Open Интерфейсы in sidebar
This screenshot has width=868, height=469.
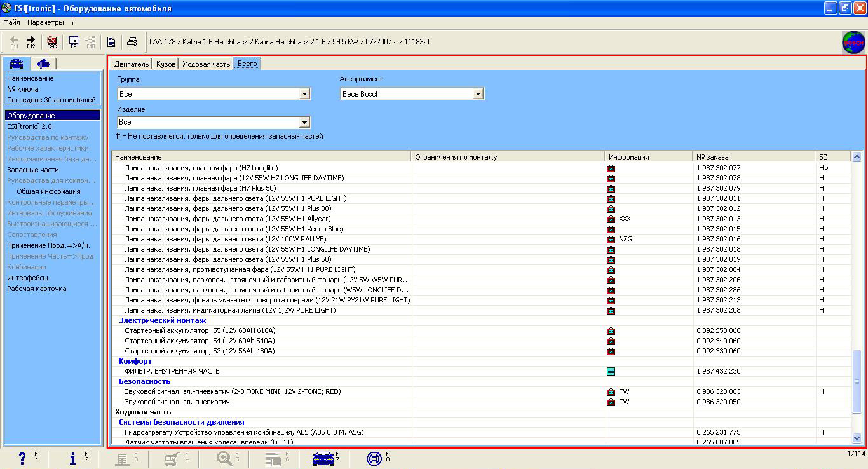point(27,278)
